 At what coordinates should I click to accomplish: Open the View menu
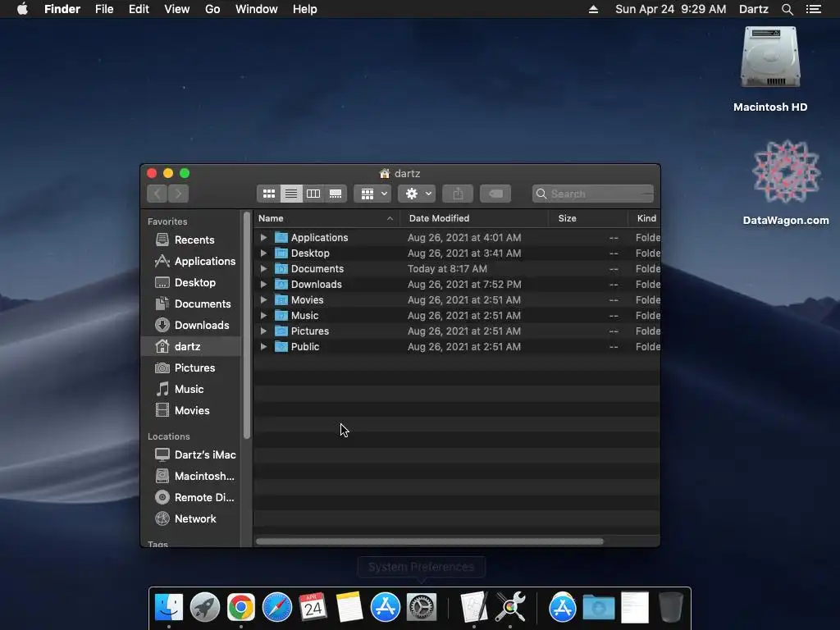coord(177,9)
